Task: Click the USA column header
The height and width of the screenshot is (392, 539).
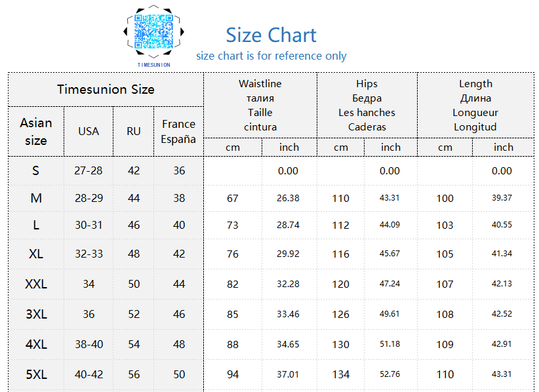Action: click(89, 132)
